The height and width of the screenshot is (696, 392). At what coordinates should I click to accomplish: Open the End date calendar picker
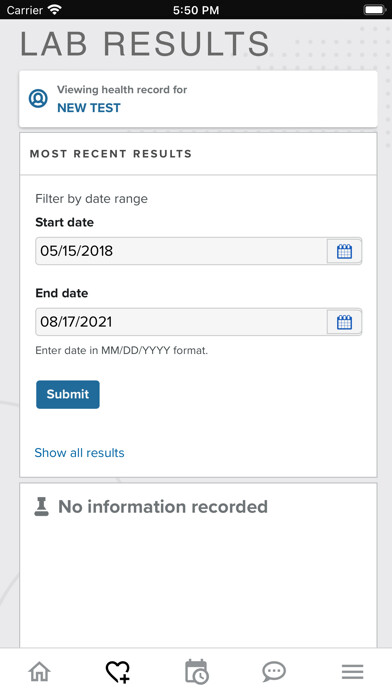pyautogui.click(x=344, y=322)
